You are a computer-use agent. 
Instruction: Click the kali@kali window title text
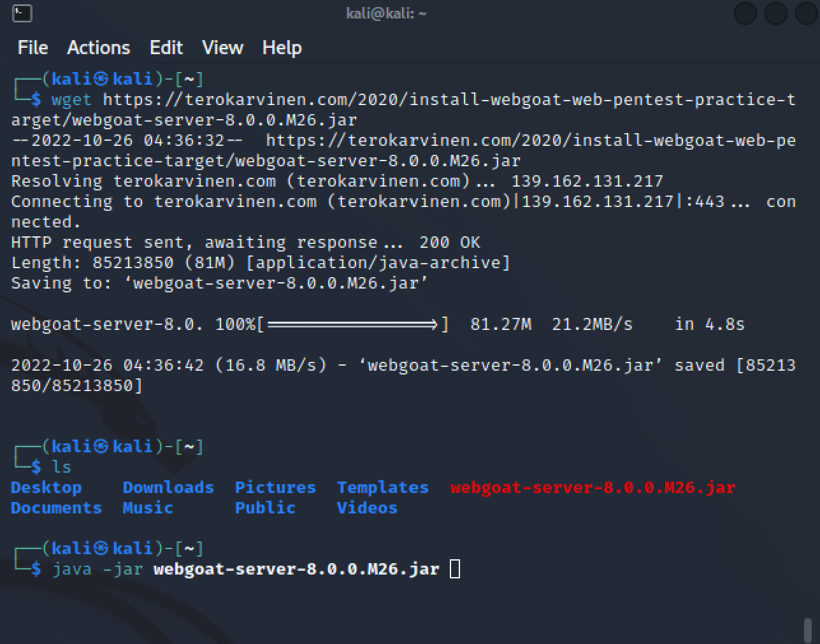pyautogui.click(x=386, y=13)
